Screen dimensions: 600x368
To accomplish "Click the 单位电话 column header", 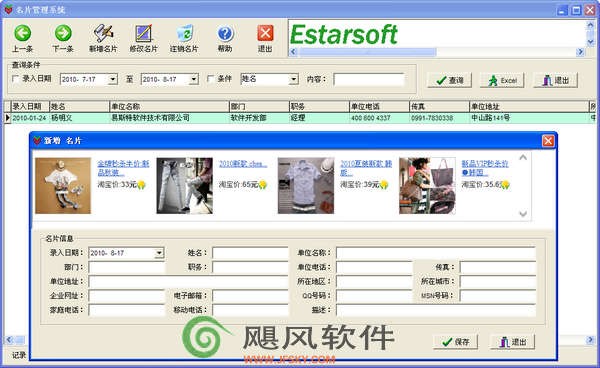I will pos(379,106).
